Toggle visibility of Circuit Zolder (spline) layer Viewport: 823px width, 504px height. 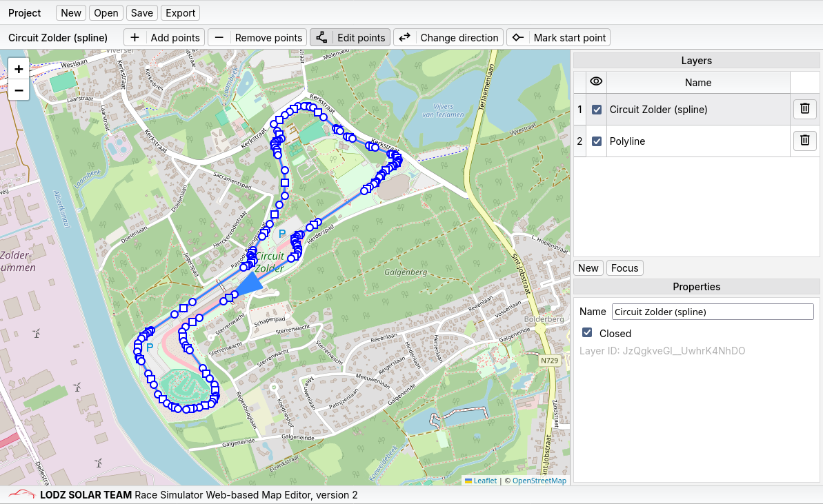(597, 110)
